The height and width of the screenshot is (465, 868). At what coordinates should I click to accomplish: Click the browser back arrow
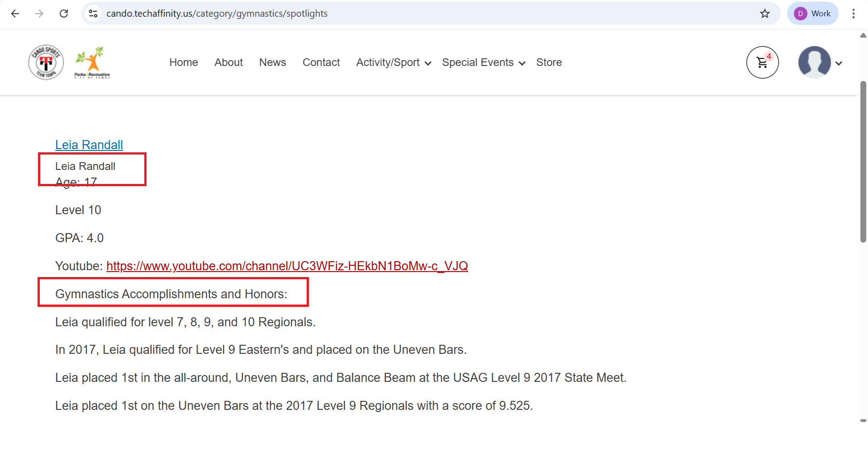coord(15,14)
